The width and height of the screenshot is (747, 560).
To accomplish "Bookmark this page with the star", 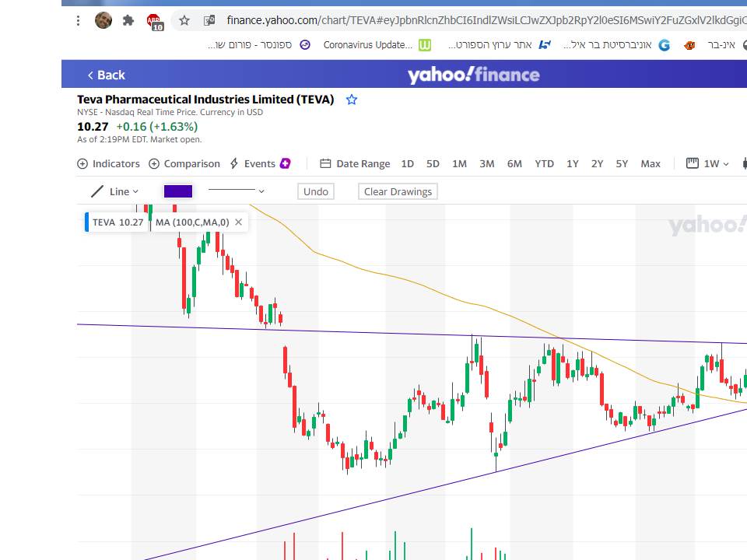I will click(x=184, y=20).
